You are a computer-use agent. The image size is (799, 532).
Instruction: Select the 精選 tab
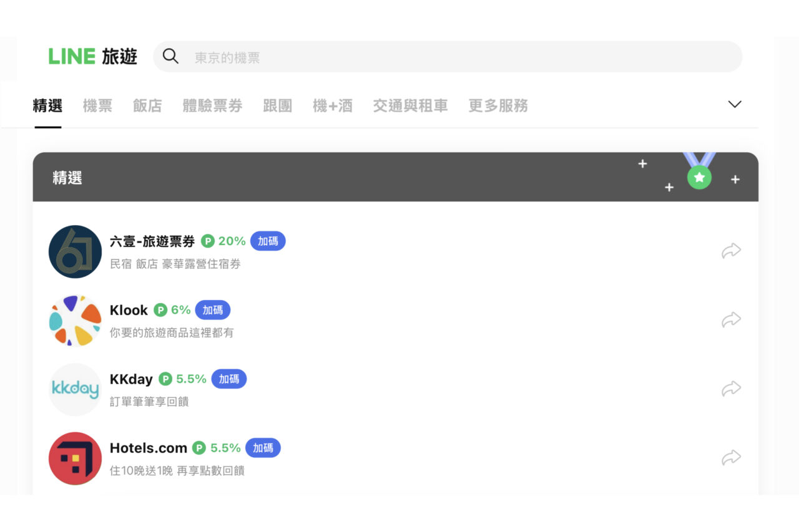47,105
